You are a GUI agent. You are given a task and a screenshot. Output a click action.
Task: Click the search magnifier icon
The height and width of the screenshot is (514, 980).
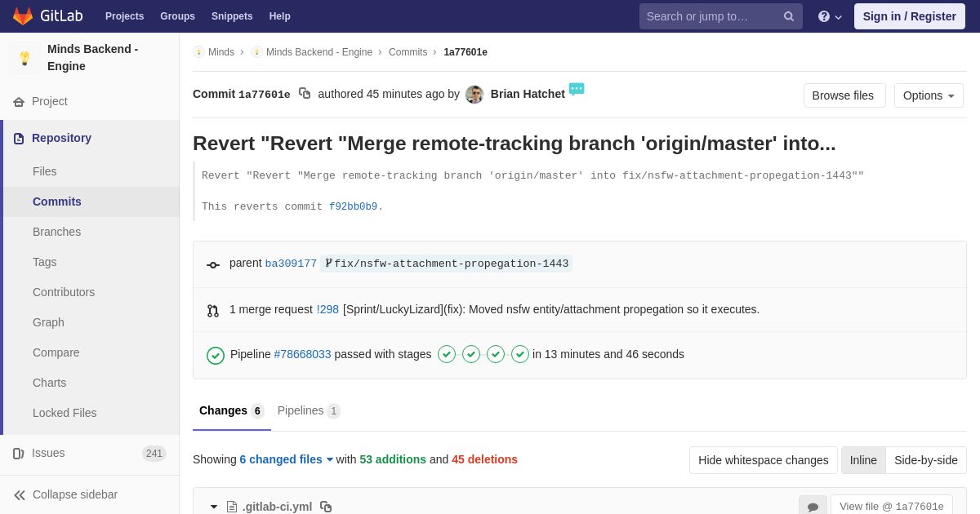788,16
